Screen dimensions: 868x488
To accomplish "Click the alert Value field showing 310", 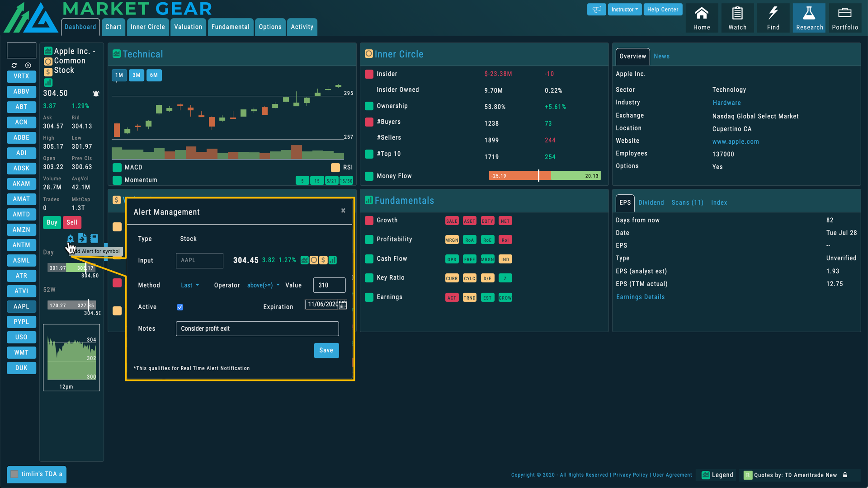I will pos(329,286).
